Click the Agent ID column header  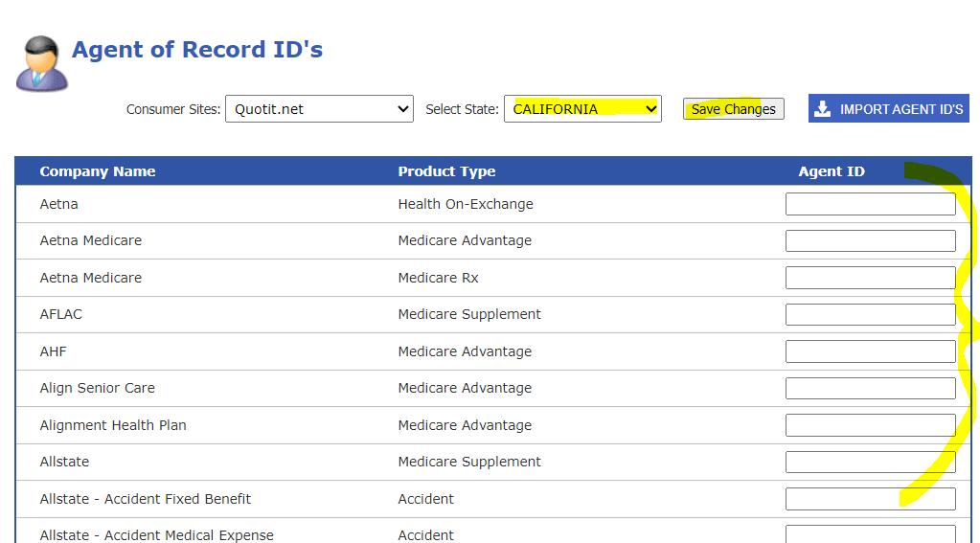[x=831, y=171]
